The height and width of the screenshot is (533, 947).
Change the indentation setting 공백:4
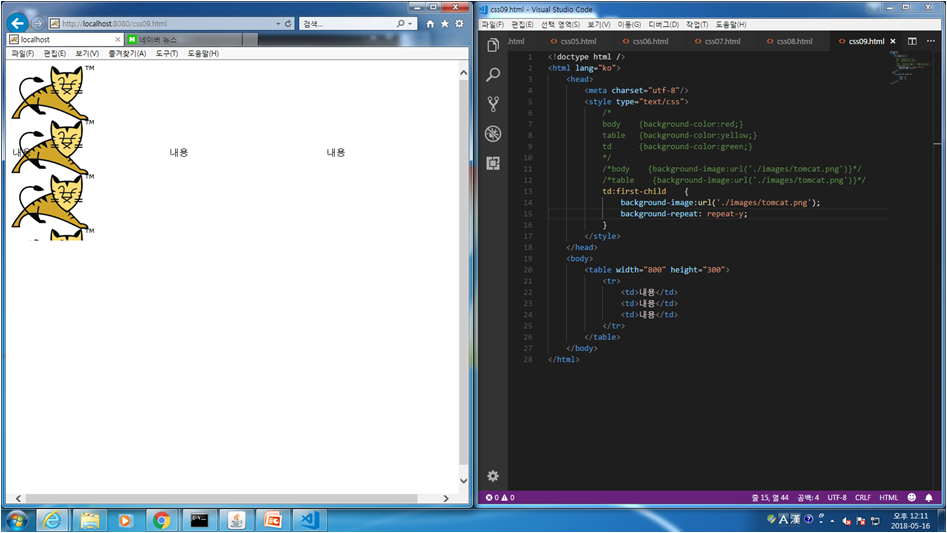coord(807,497)
